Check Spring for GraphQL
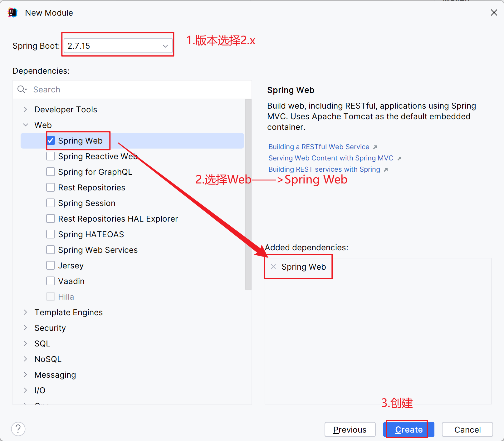The width and height of the screenshot is (504, 441). 51,172
